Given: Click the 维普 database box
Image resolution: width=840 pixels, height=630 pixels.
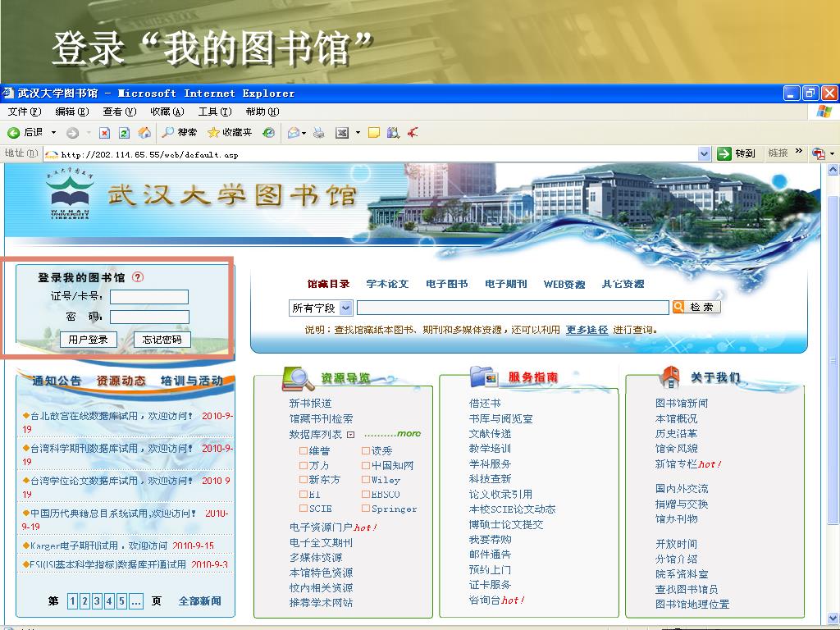Looking at the screenshot, I should pos(303,451).
